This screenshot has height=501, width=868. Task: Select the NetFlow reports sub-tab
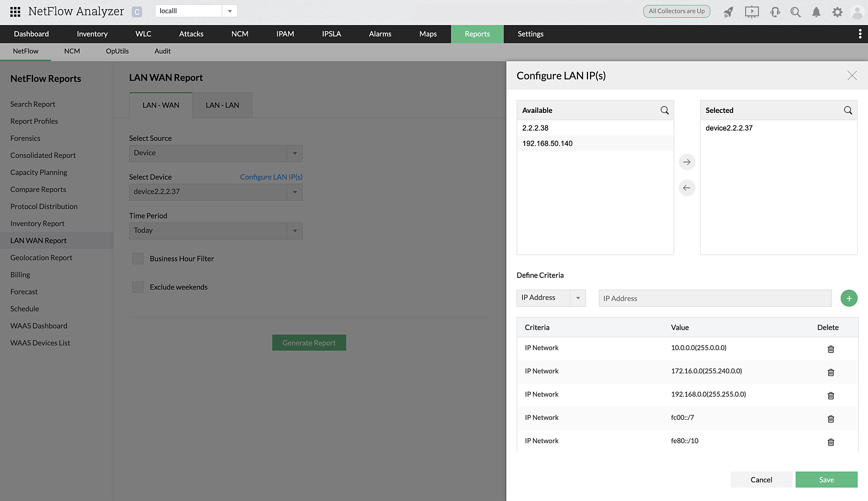(26, 51)
